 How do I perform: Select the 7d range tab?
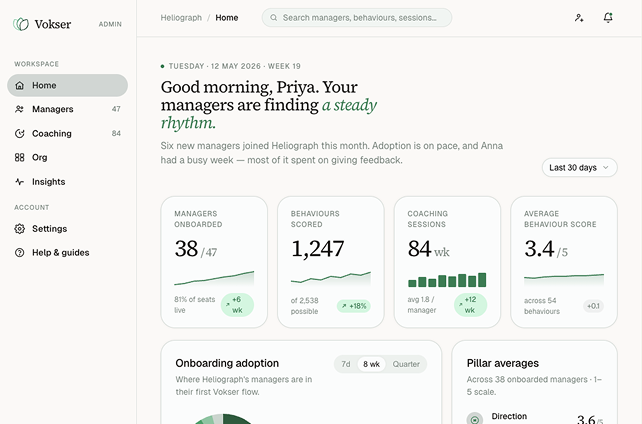click(346, 364)
